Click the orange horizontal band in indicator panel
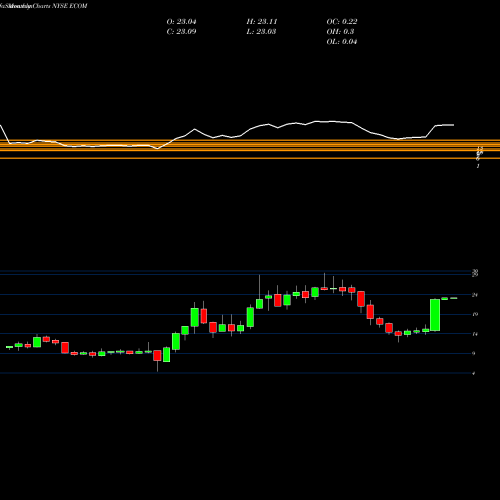Viewport: 500px width, 500px height. (x=250, y=149)
